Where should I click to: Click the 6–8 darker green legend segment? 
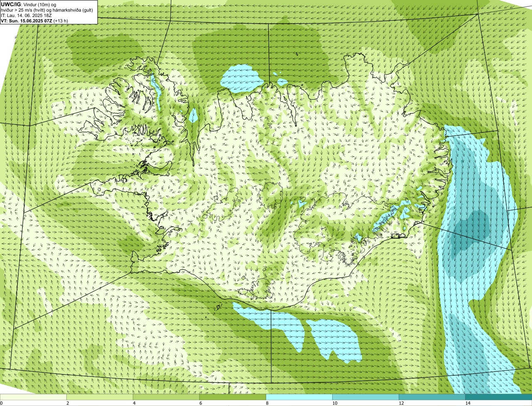(x=233, y=397)
